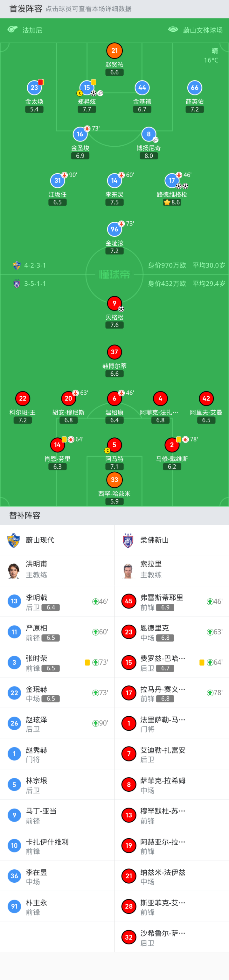Select player 阿马特 number 5 captain
The image size is (229, 980).
114,445
